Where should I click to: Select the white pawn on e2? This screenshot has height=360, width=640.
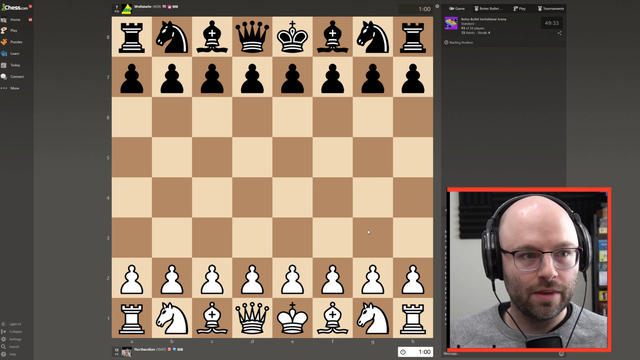coord(292,278)
